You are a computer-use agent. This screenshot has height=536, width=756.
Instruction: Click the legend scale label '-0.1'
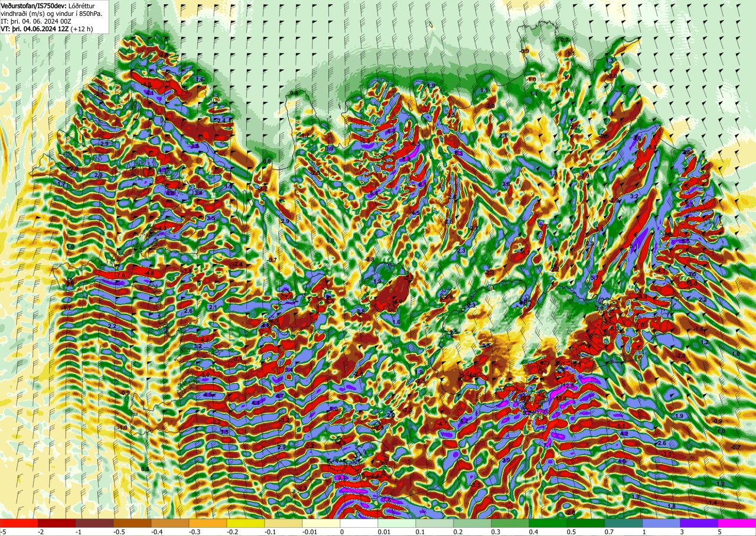tap(270, 532)
